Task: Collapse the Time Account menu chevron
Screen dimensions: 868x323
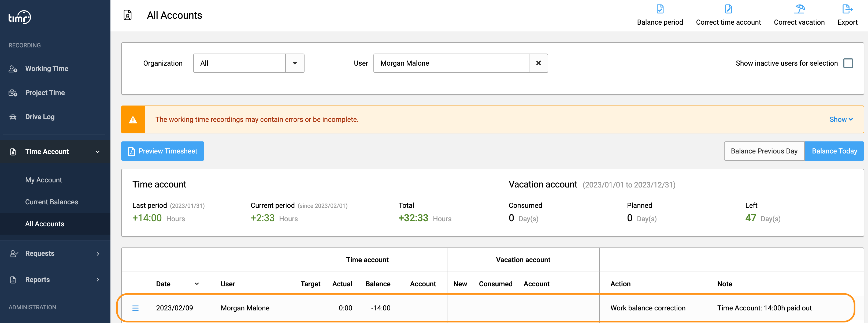Action: pyautogui.click(x=98, y=152)
